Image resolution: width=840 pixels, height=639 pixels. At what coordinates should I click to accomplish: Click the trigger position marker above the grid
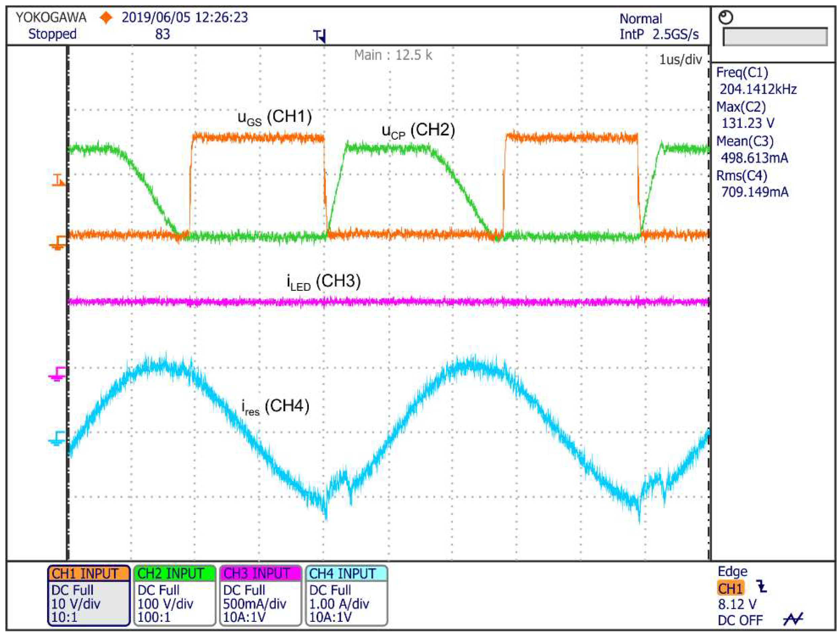coord(319,36)
